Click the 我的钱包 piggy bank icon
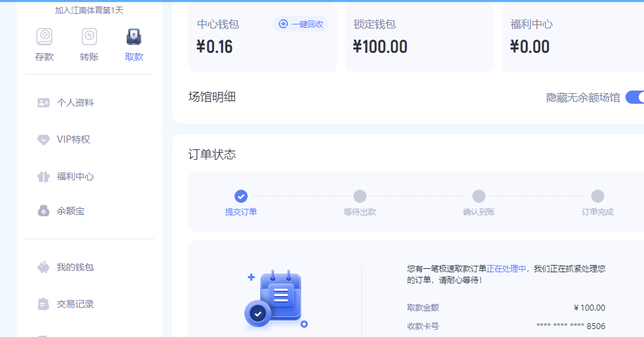 pyautogui.click(x=44, y=268)
